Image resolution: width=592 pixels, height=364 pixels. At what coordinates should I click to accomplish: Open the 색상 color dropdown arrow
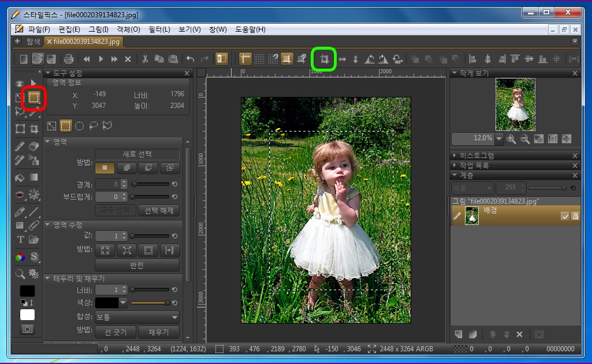122,302
